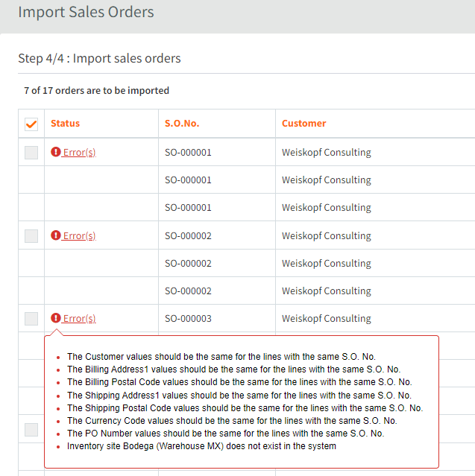
Task: Click the Currency Code error message
Action: pyautogui.click(x=232, y=420)
